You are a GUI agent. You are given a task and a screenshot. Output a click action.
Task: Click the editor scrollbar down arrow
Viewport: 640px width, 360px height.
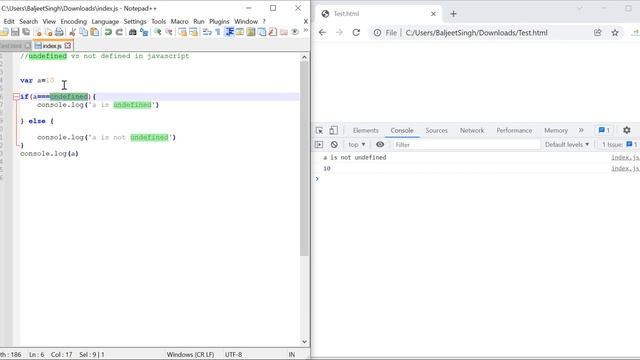tap(304, 342)
